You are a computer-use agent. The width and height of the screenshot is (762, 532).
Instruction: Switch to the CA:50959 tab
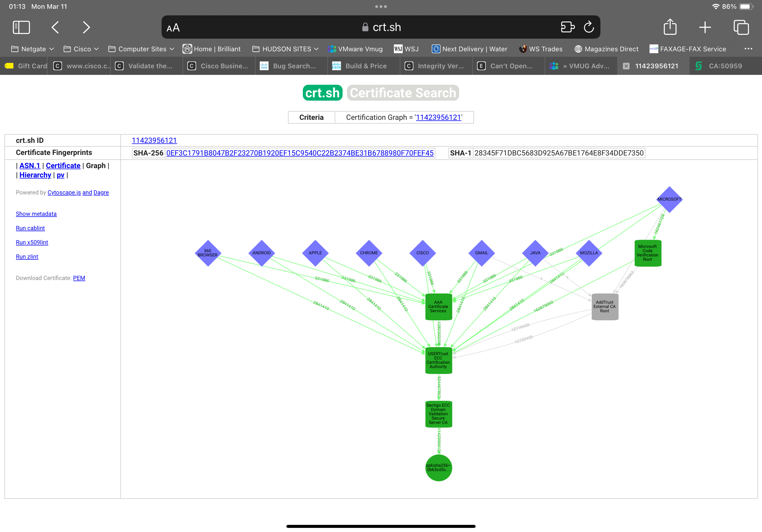tap(725, 66)
